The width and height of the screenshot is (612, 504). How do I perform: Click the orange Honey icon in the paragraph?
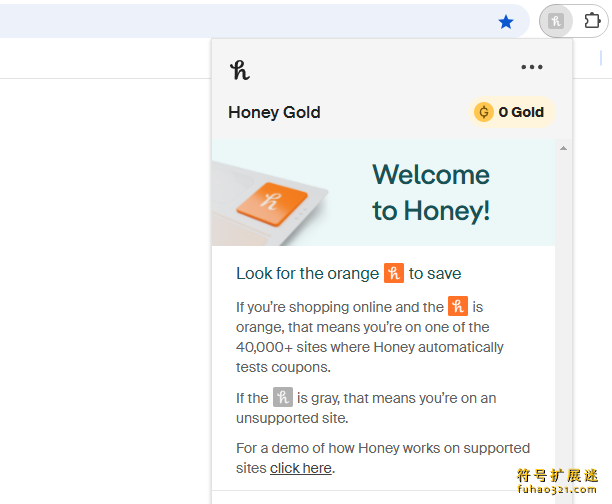click(458, 306)
